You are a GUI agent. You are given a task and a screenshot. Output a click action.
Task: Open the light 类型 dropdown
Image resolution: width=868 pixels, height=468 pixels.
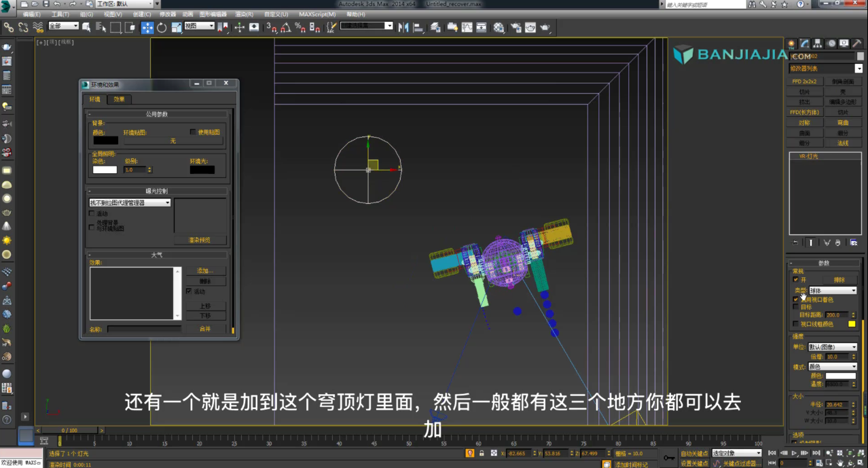coord(833,291)
